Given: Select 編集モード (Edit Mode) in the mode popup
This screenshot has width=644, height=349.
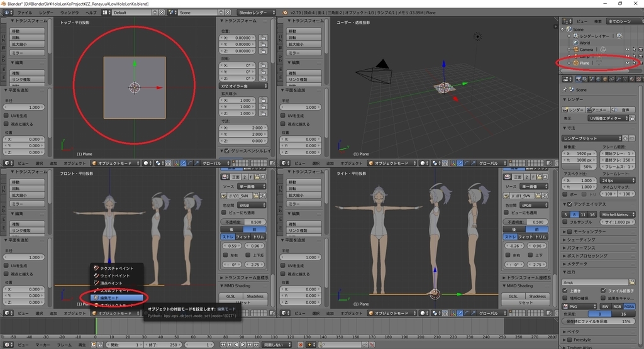Looking at the screenshot, I should click(x=117, y=297).
